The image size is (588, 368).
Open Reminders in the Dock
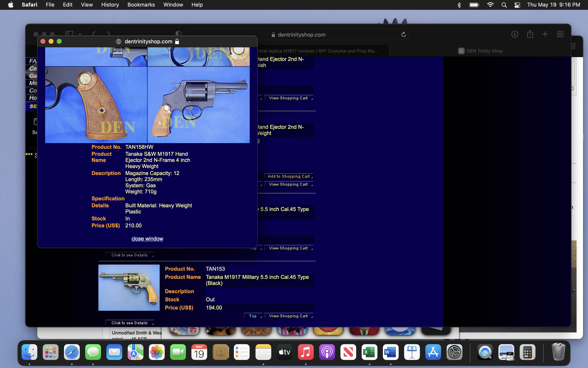coord(242,352)
